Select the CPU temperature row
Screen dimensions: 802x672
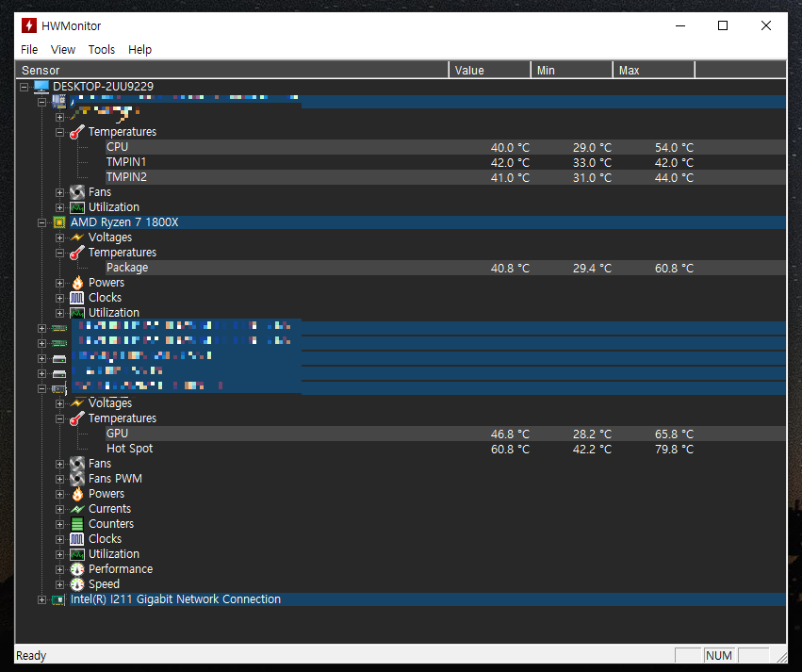click(445, 147)
